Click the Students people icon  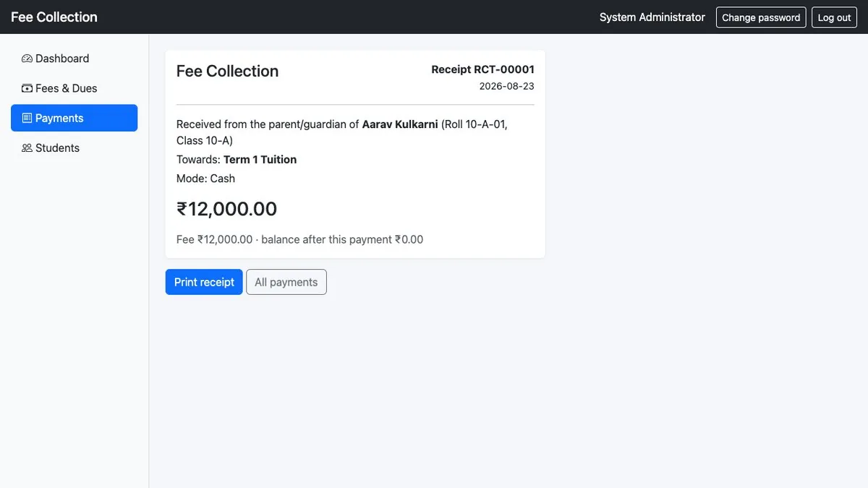point(27,147)
